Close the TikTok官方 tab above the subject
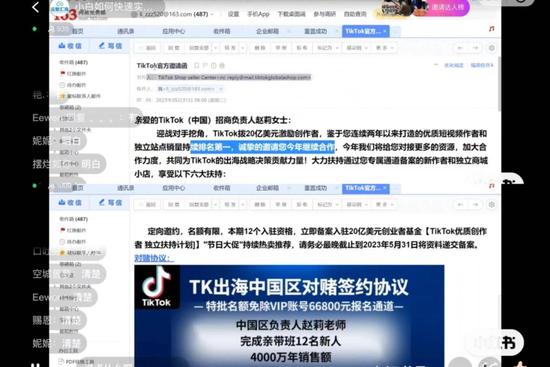The width and height of the screenshot is (550, 367). coord(385,31)
